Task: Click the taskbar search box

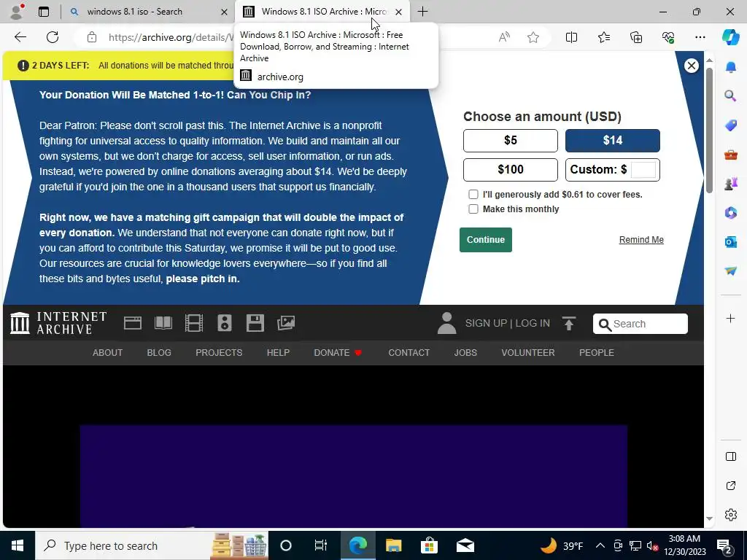Action: [152, 545]
